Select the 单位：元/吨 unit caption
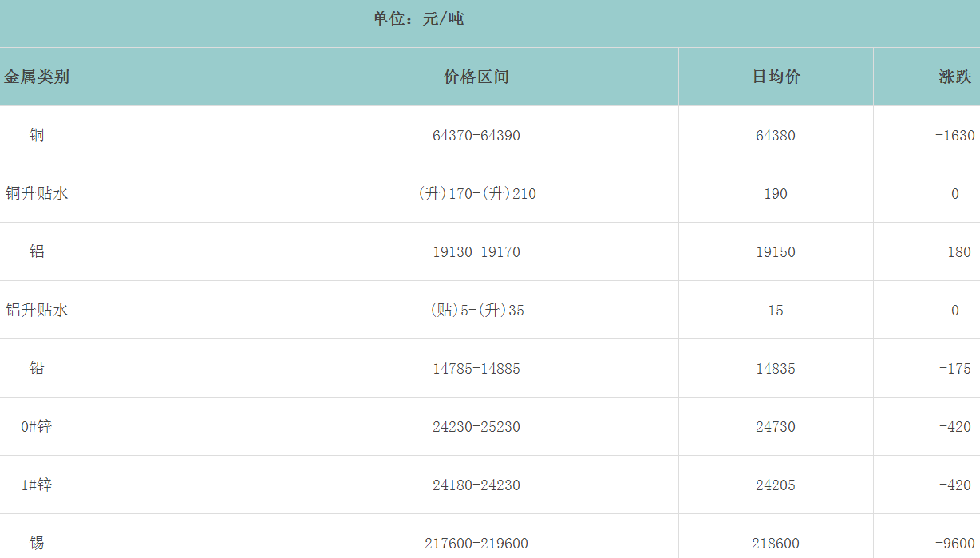Viewport: 980px width, 558px height. click(x=418, y=18)
